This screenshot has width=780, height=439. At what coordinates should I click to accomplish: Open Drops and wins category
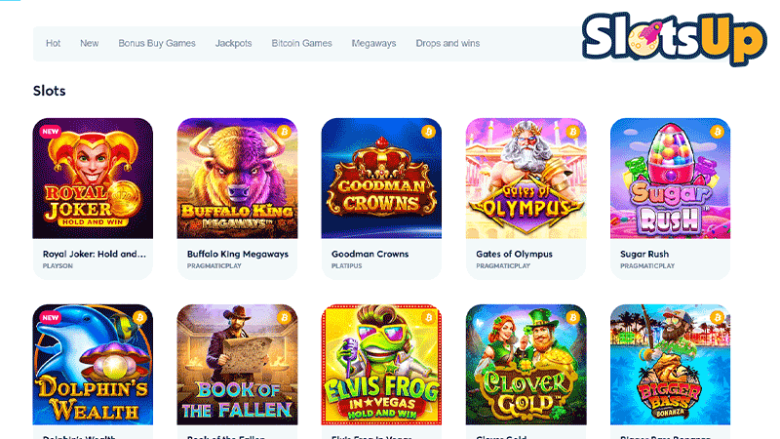tap(448, 43)
